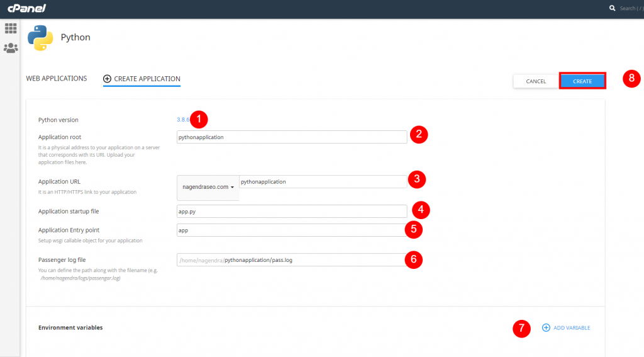Click the Passenger log file label

[62, 260]
